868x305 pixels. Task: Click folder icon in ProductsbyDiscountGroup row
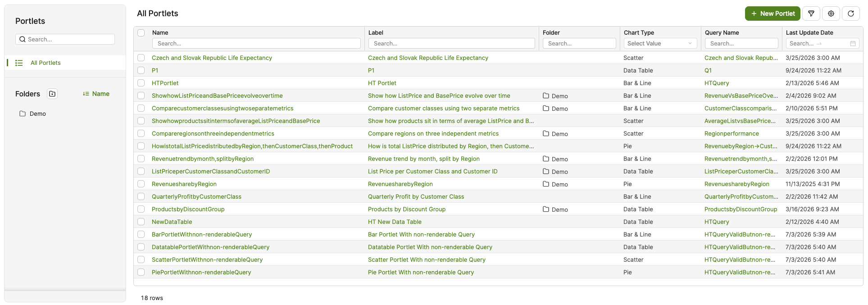pos(546,209)
